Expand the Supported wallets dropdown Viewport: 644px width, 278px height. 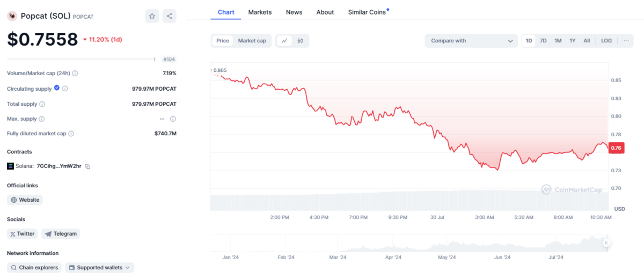[100, 267]
